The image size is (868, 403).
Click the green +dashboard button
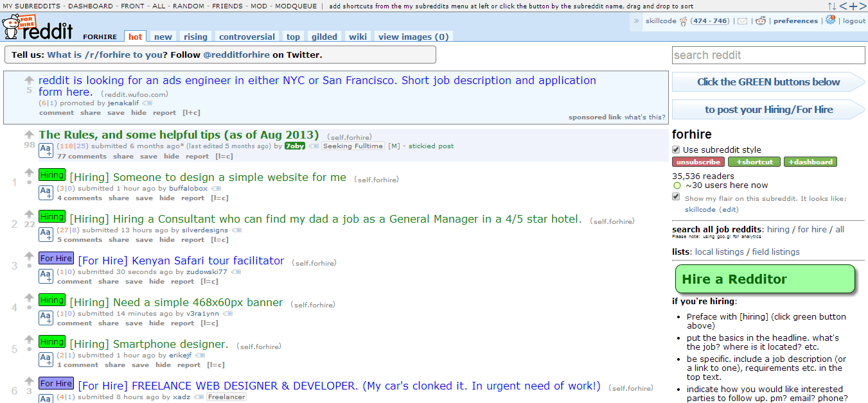tap(810, 162)
